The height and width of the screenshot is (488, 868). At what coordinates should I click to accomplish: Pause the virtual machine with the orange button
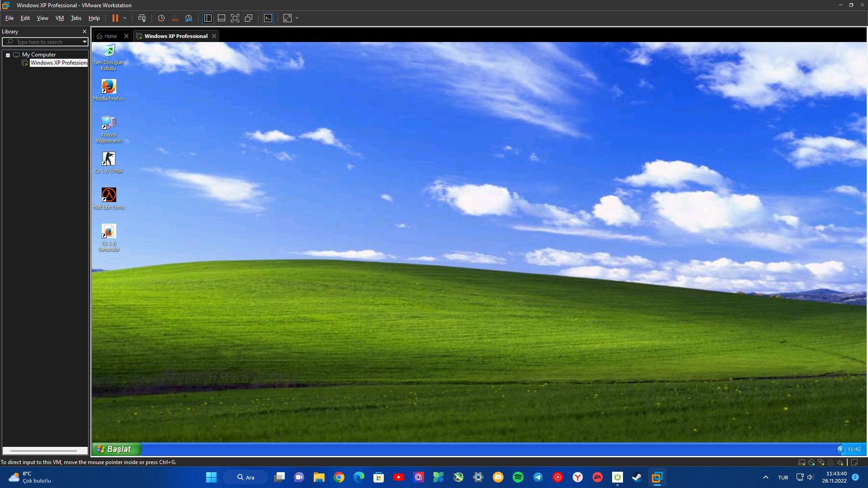tap(115, 18)
